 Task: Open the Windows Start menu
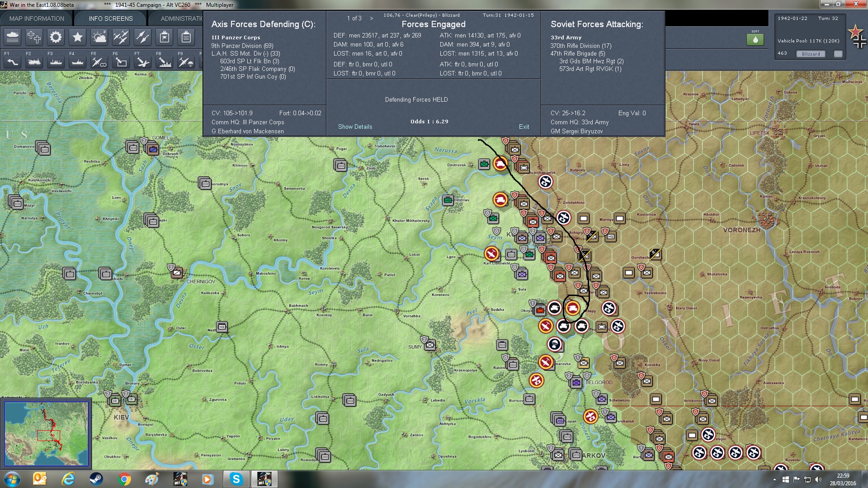coord(12,479)
